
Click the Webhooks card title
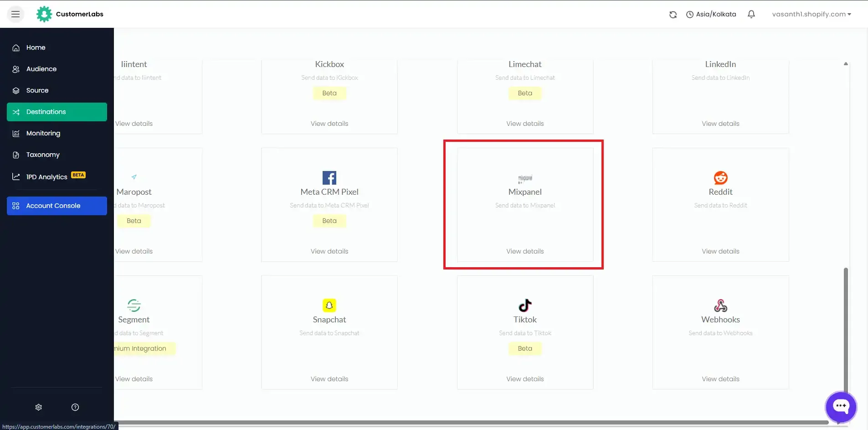point(721,320)
